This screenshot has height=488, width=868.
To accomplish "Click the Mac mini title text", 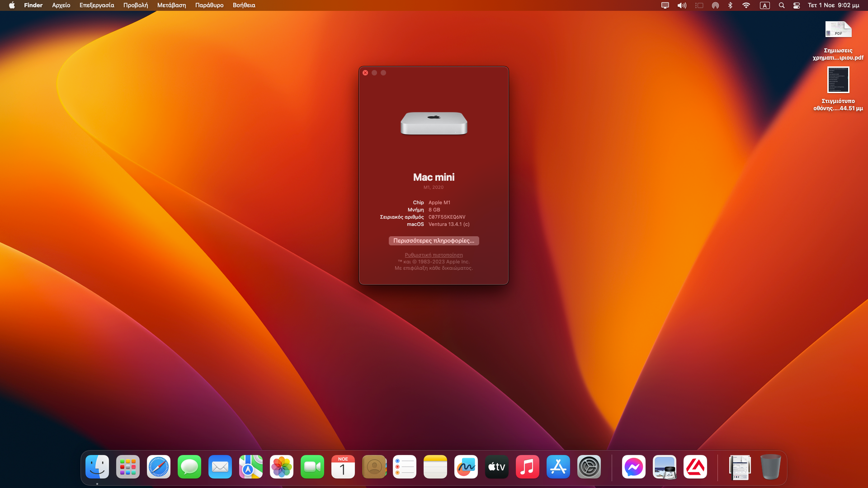I will [x=434, y=177].
